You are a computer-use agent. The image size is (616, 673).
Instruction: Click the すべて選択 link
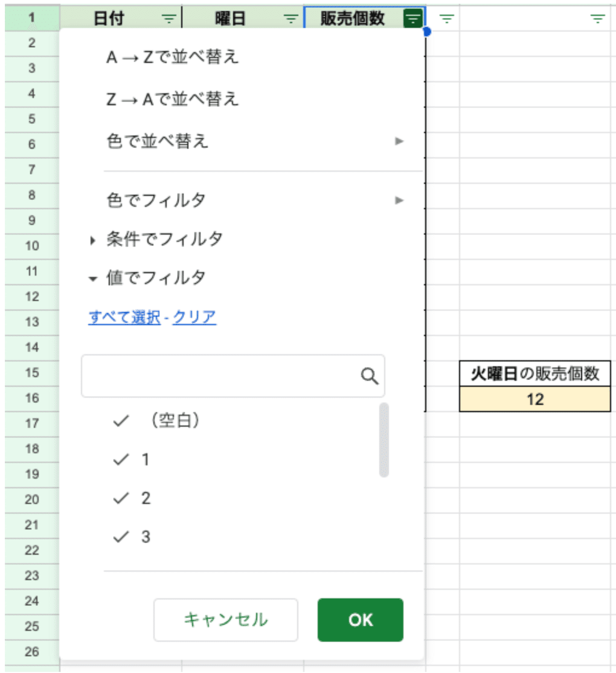coord(124,317)
